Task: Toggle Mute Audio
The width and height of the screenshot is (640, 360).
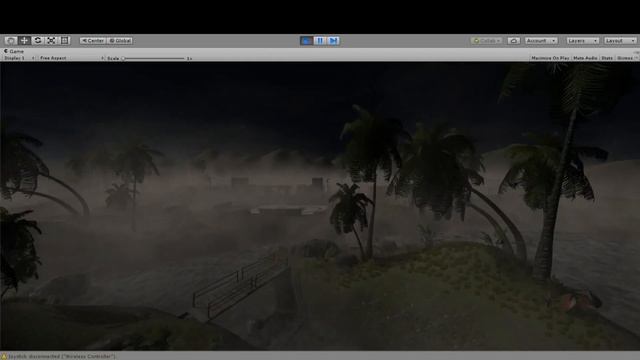Action: coord(585,58)
